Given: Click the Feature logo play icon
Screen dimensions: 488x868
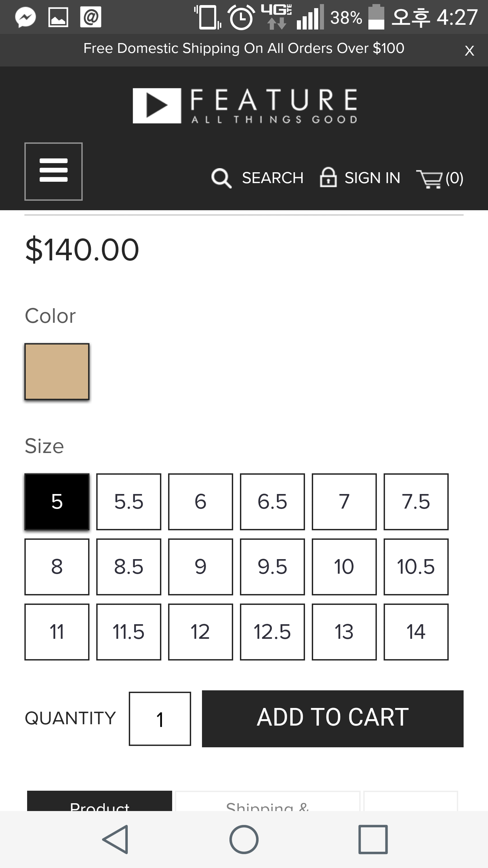Looking at the screenshot, I should [157, 105].
